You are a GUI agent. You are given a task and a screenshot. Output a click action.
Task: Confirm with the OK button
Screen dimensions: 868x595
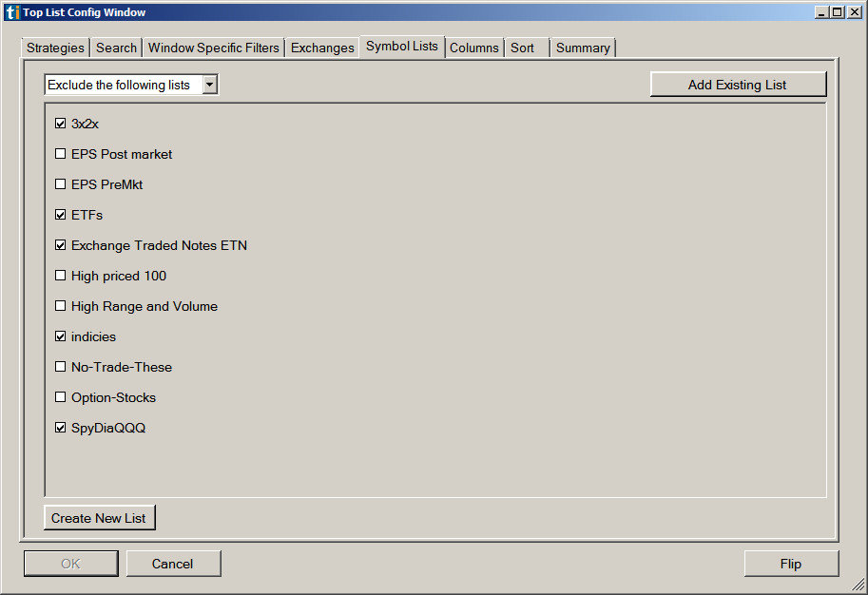(71, 564)
